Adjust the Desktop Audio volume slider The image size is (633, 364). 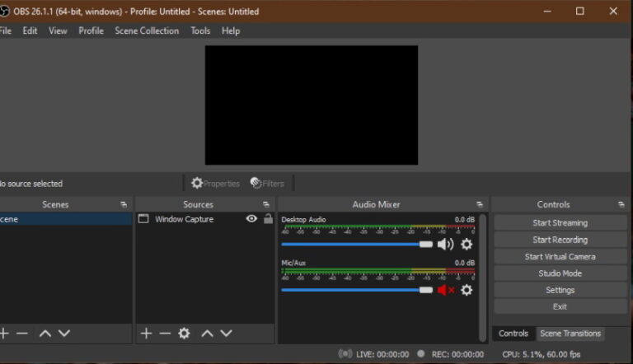point(357,244)
